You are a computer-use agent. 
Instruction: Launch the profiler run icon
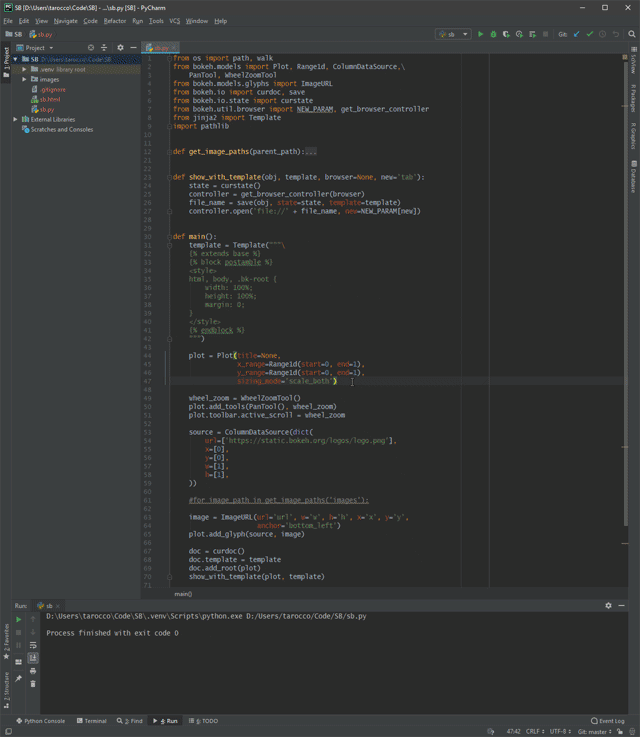[x=519, y=34]
